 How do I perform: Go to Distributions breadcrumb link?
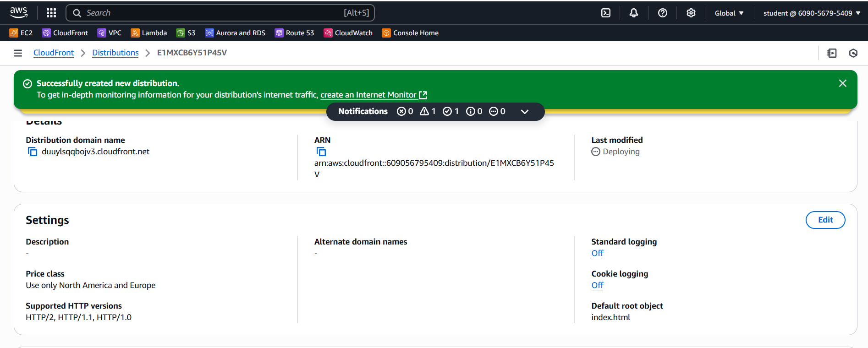115,53
